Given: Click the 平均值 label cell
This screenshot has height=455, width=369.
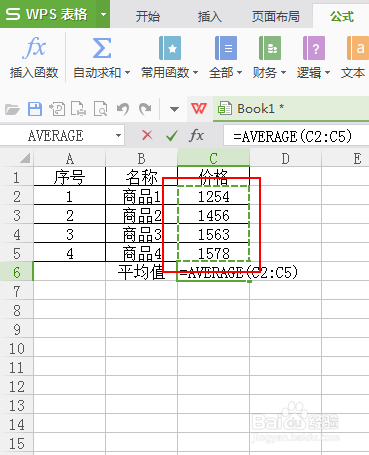Looking at the screenshot, I should [141, 272].
